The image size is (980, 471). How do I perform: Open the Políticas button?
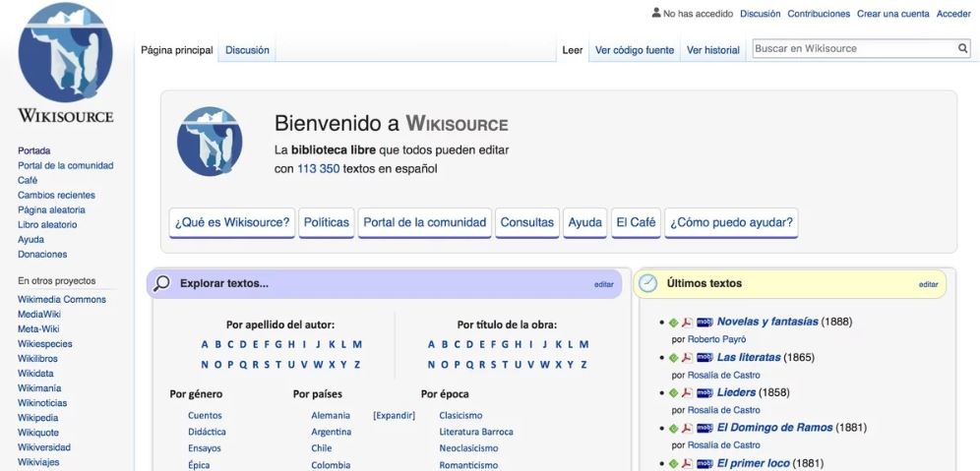(327, 223)
